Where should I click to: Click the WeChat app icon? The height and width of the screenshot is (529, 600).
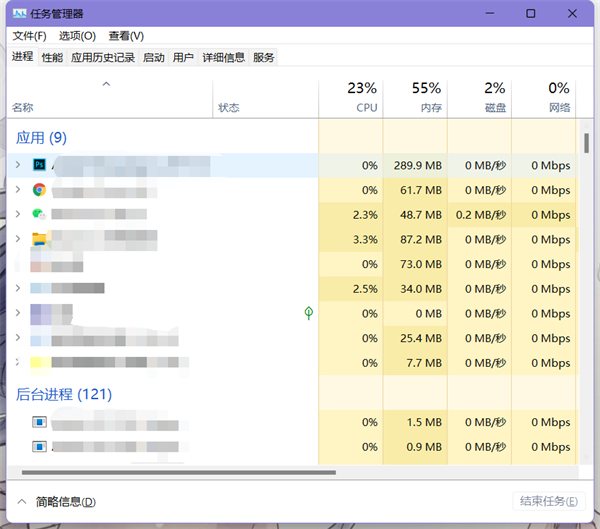click(39, 214)
